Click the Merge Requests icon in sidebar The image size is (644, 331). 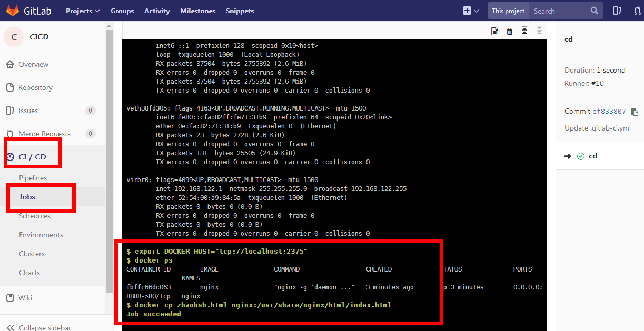click(x=9, y=134)
